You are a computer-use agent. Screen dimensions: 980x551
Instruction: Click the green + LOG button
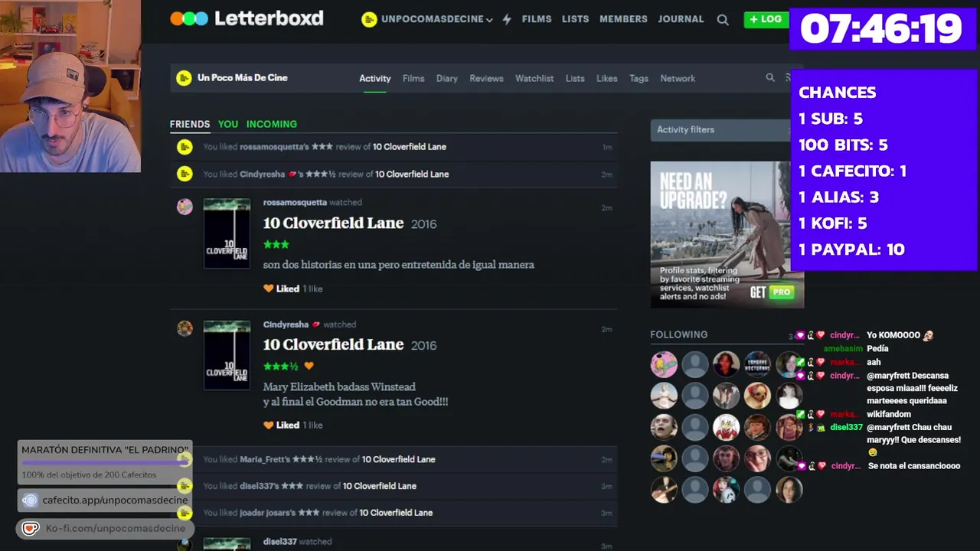tap(766, 19)
